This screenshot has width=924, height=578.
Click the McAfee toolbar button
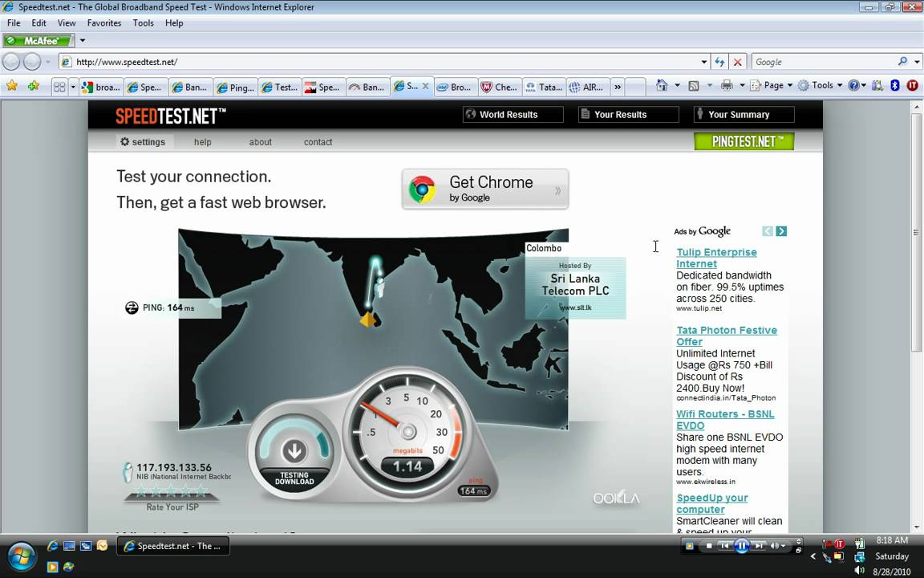(x=38, y=41)
